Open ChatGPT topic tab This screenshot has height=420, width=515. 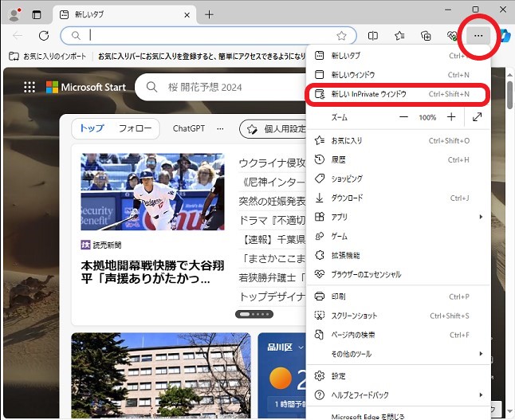[188, 128]
